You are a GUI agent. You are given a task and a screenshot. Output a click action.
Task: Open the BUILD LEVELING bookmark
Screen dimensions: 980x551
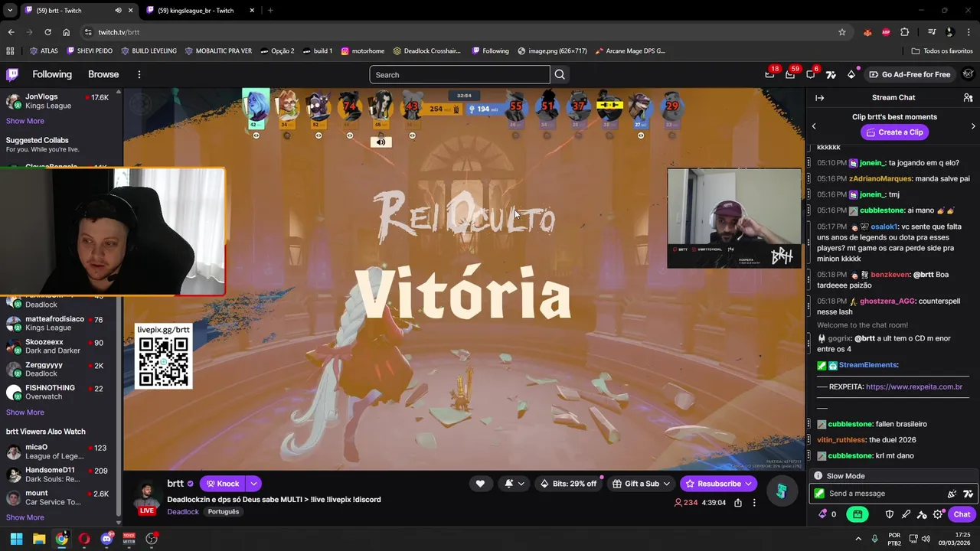(x=149, y=51)
